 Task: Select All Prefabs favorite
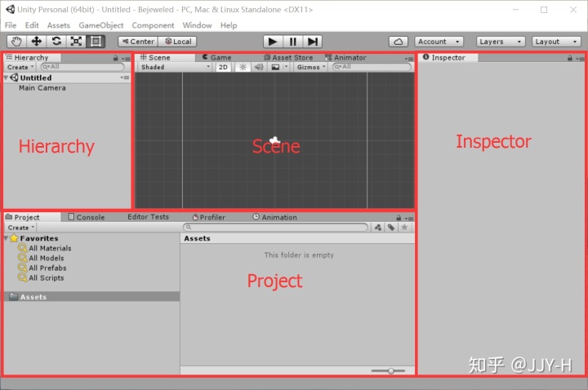pyautogui.click(x=42, y=268)
